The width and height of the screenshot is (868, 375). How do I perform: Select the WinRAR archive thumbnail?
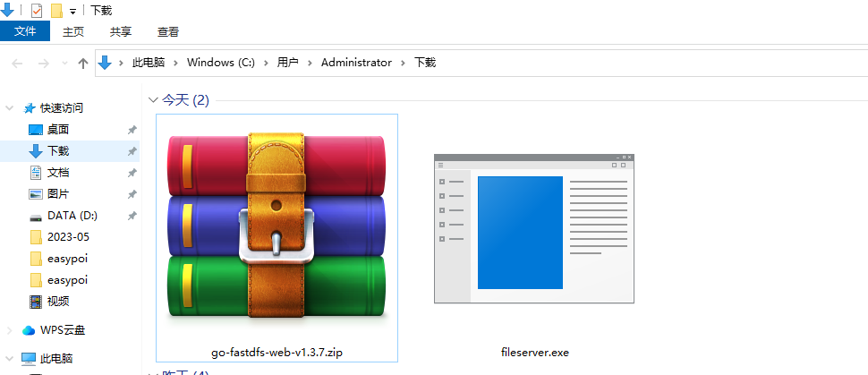[277, 225]
